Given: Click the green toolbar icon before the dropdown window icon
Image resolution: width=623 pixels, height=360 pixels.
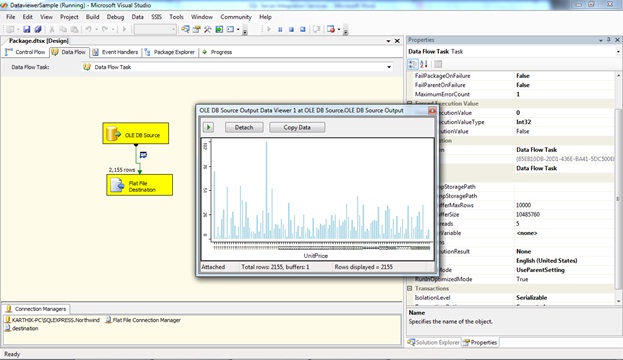Looking at the screenshot, I should [x=219, y=29].
